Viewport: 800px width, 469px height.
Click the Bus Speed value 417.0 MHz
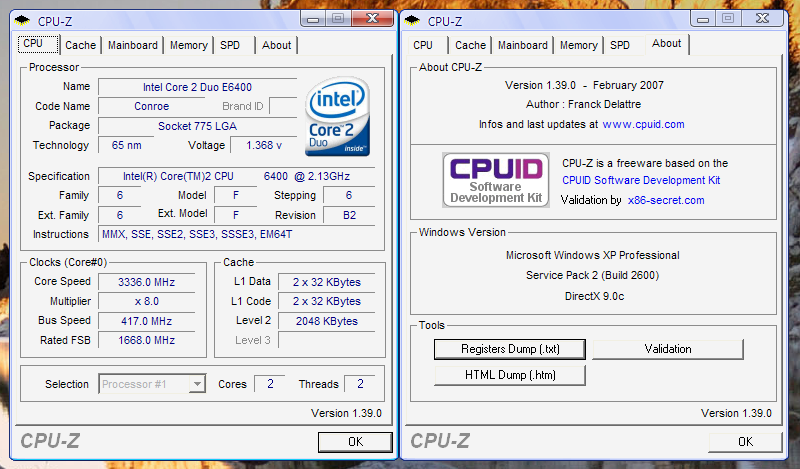146,321
